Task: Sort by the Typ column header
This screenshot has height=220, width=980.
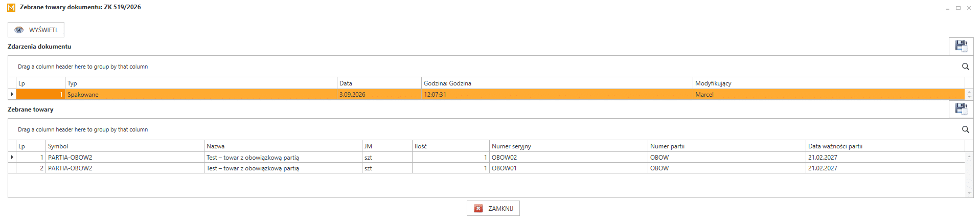Action: pyautogui.click(x=201, y=83)
